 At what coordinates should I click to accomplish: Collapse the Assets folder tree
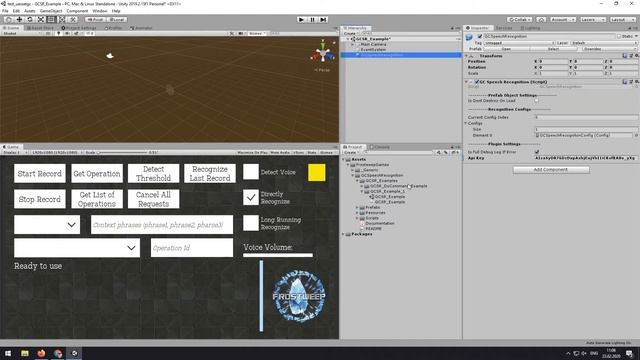(x=343, y=160)
